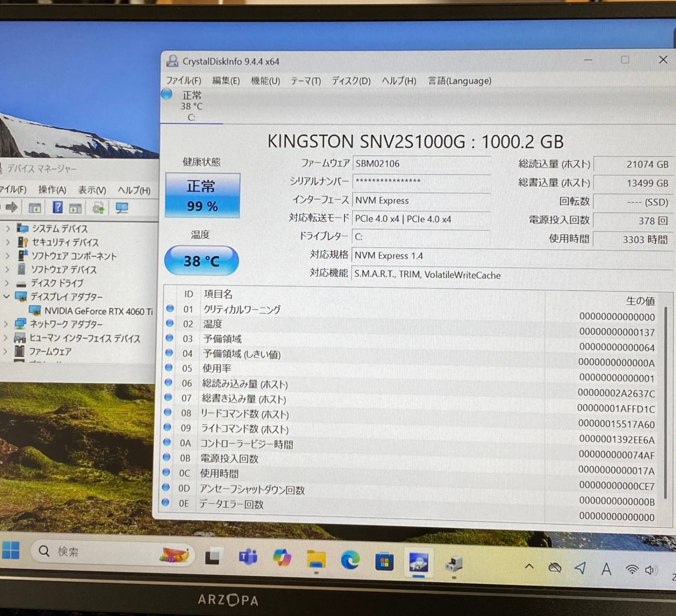Click the 38 °C temperature button

(x=201, y=261)
